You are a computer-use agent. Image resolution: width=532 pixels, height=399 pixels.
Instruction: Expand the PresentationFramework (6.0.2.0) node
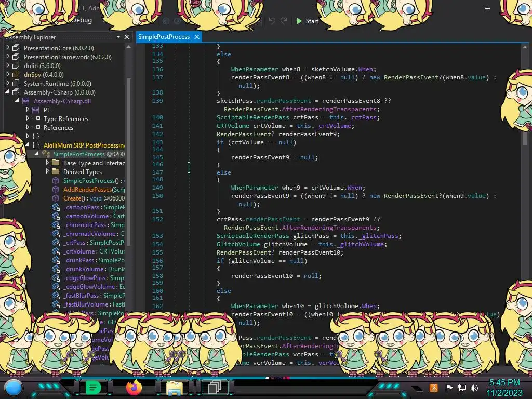click(x=8, y=57)
